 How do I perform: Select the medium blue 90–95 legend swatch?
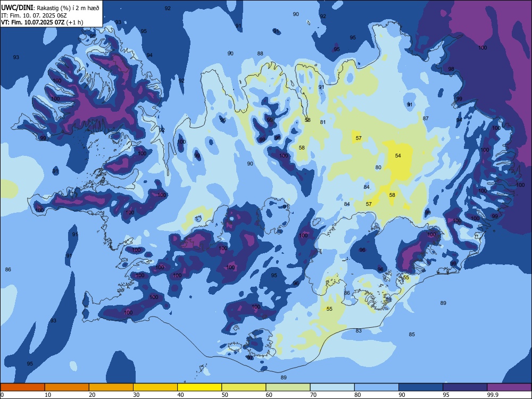(x=421, y=387)
